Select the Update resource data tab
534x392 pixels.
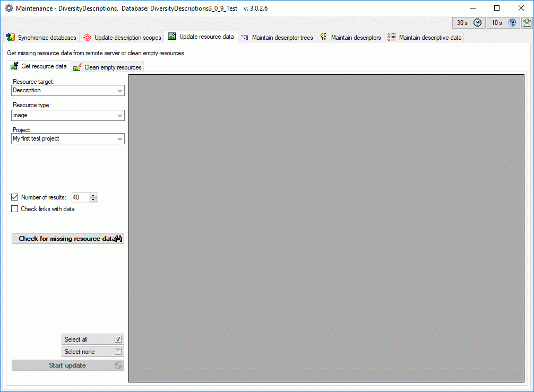pyautogui.click(x=201, y=37)
